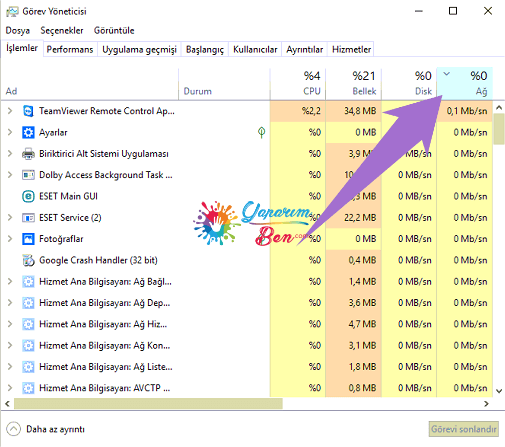This screenshot has height=447, width=505.
Task: Click the AVCTP service gear icon
Action: [x=28, y=388]
